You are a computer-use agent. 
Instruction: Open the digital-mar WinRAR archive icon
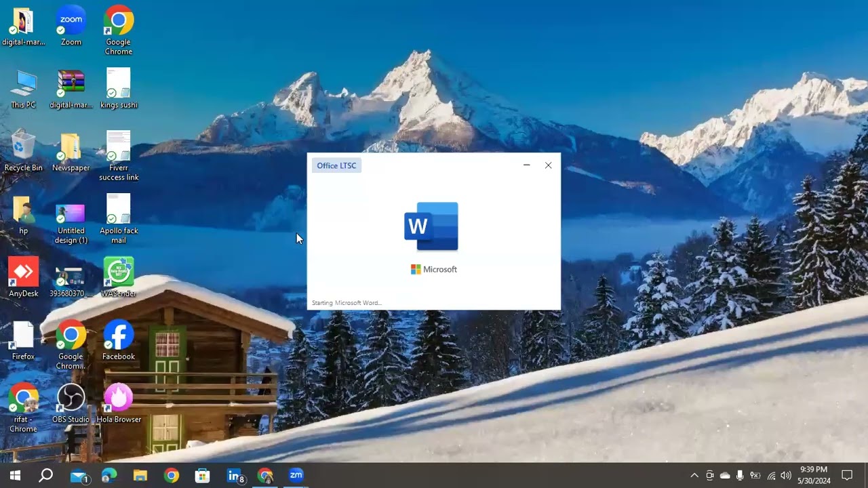71,89
